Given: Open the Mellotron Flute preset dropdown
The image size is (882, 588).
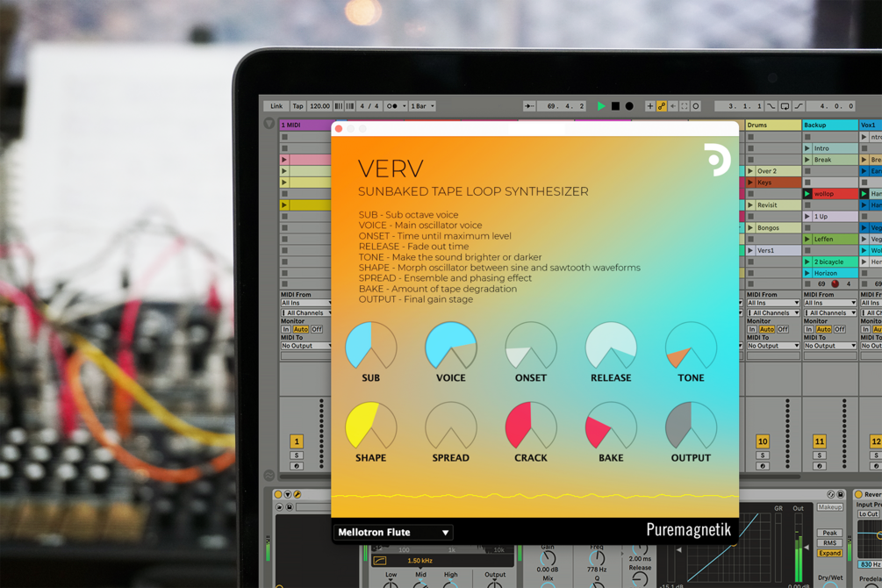Looking at the screenshot, I should tap(393, 533).
